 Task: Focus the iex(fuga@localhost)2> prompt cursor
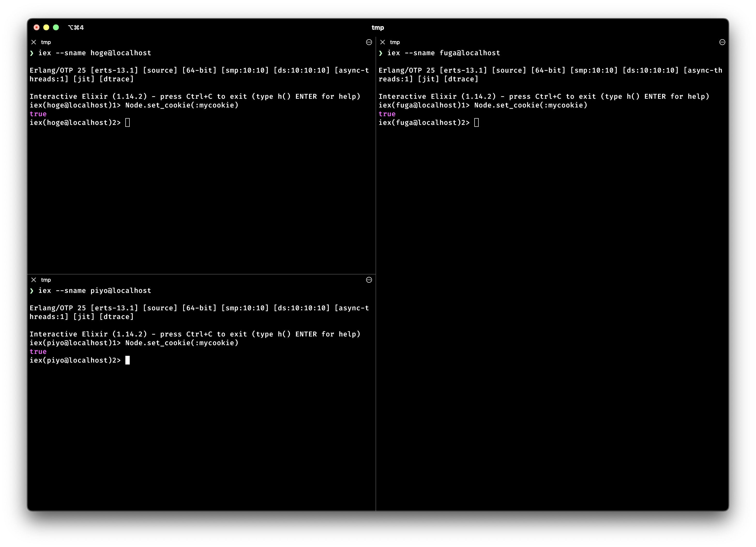tap(476, 123)
